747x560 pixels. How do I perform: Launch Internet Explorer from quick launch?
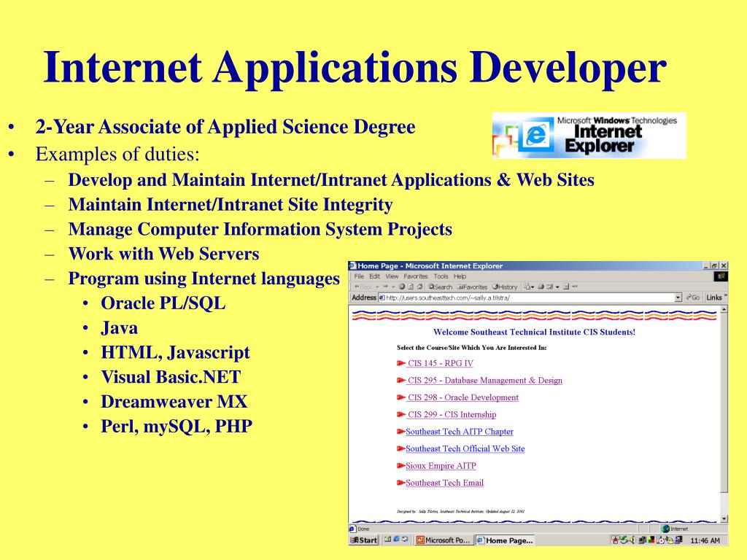coord(396,540)
